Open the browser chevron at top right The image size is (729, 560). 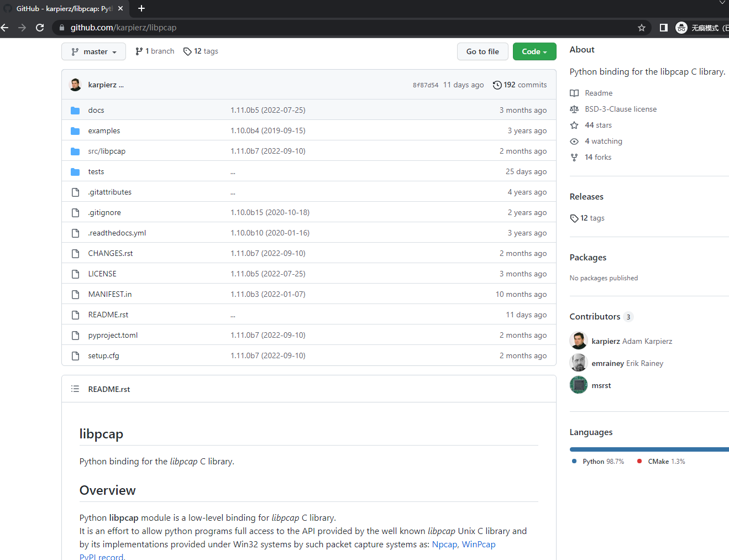(x=723, y=3)
